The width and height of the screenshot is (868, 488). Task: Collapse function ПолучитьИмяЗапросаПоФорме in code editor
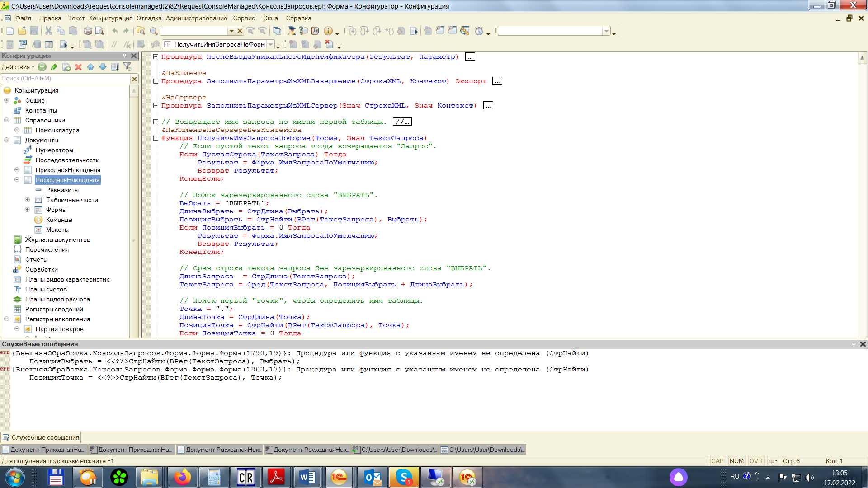click(x=156, y=138)
